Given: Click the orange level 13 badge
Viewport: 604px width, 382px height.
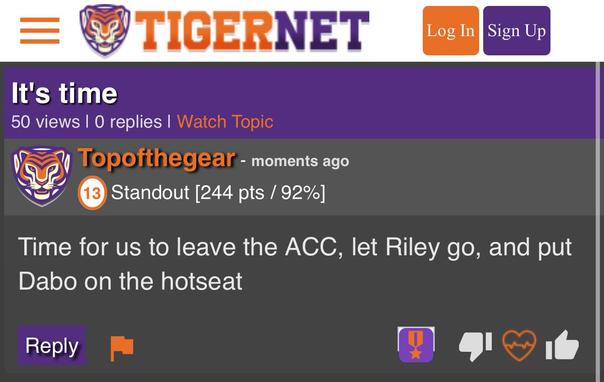Looking at the screenshot, I should 92,193.
